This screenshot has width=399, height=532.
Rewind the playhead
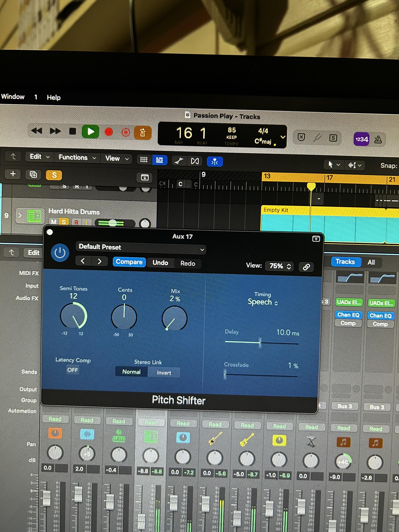(x=37, y=130)
